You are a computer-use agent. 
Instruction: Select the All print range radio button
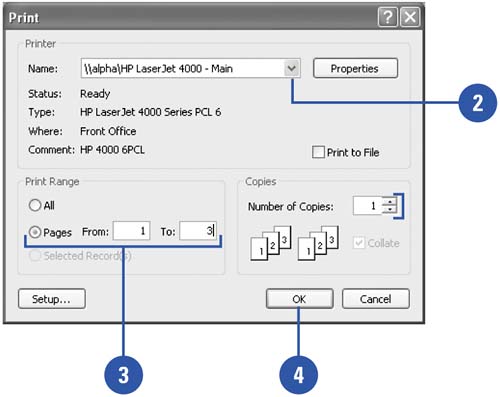(35, 205)
